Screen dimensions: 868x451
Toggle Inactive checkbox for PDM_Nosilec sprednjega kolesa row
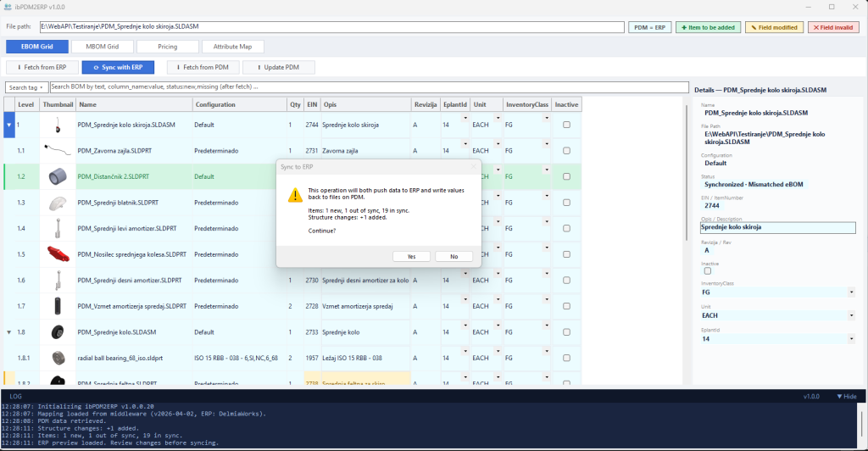pos(566,254)
